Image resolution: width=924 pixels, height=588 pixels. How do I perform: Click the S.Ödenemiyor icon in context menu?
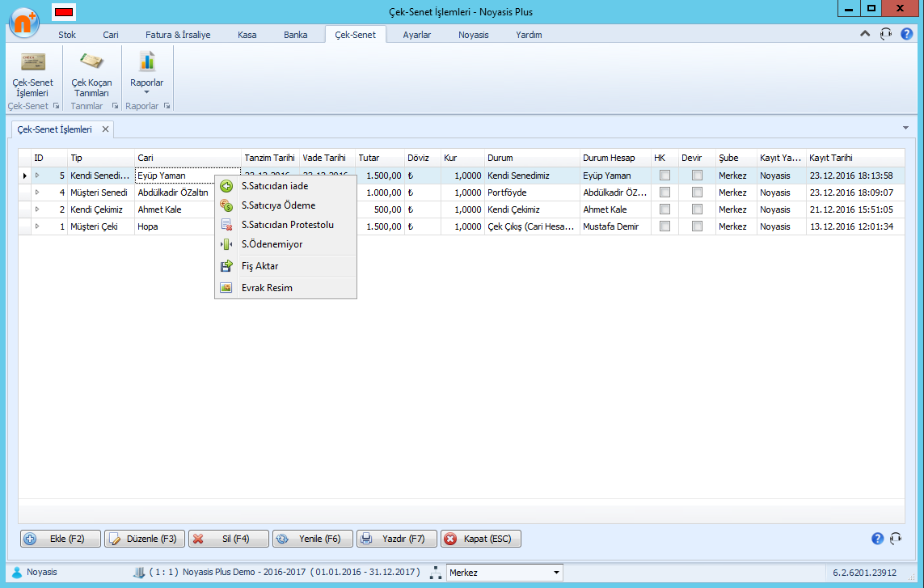click(226, 244)
